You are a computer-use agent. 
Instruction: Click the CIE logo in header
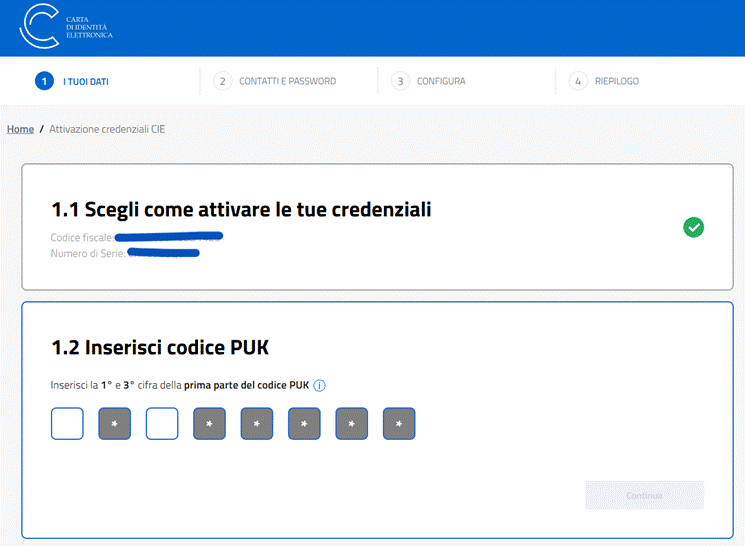42,27
